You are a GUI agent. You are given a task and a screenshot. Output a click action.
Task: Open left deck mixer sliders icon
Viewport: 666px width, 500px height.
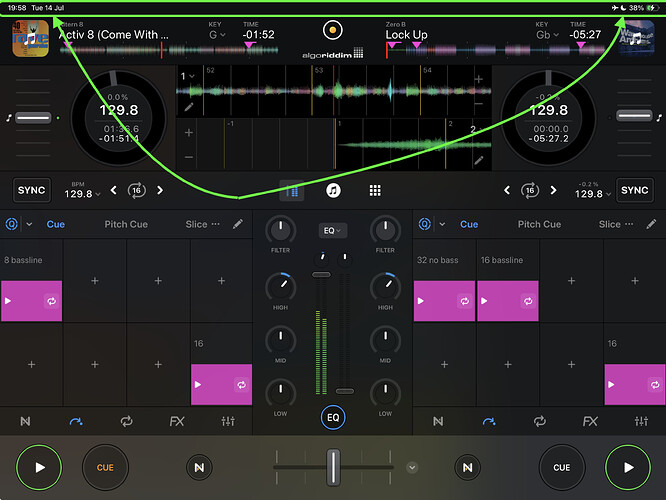pos(228,421)
